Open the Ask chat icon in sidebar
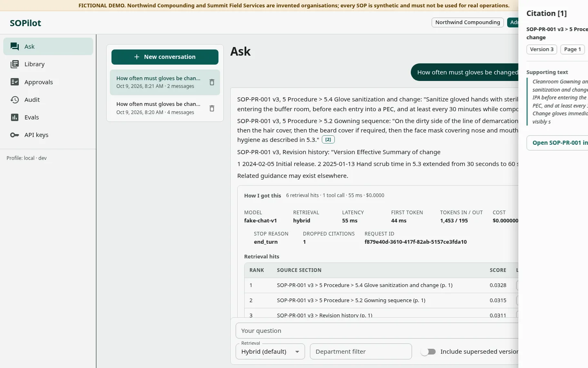 [x=15, y=47]
